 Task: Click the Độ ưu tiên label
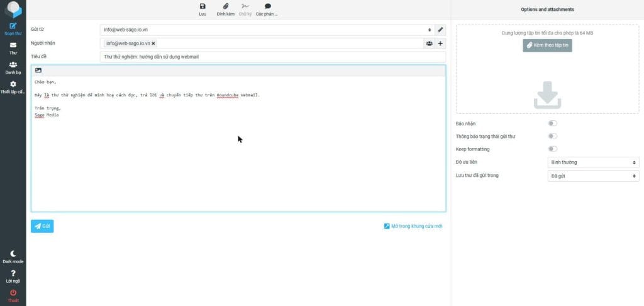(467, 162)
